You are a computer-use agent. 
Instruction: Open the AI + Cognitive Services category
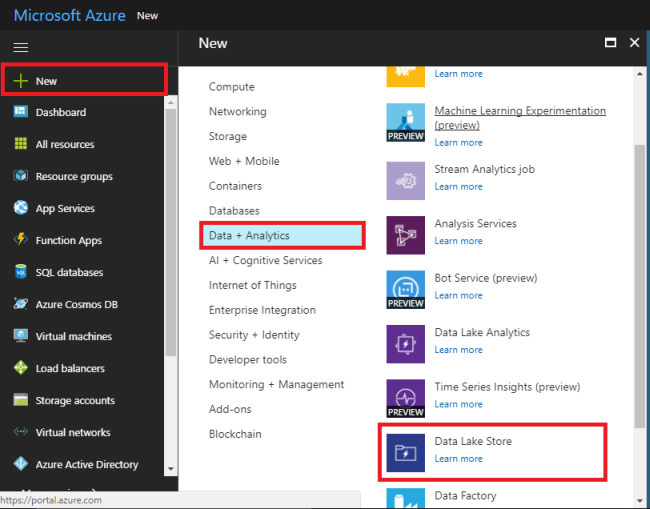(265, 260)
